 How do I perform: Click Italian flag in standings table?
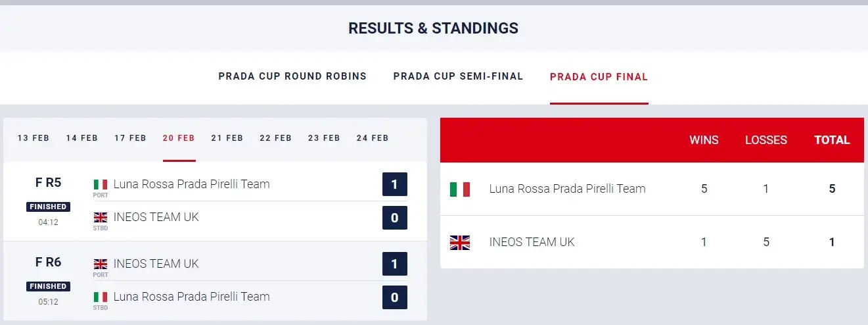(x=460, y=189)
